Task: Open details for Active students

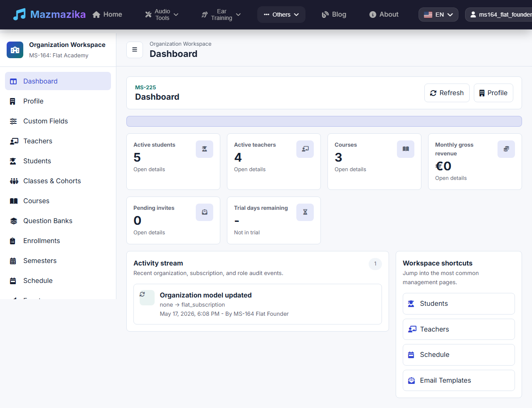Action: click(149, 170)
